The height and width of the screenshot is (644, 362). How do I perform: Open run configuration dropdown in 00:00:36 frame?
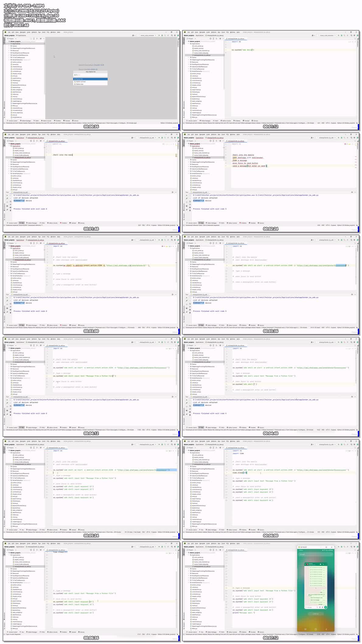tap(147, 35)
